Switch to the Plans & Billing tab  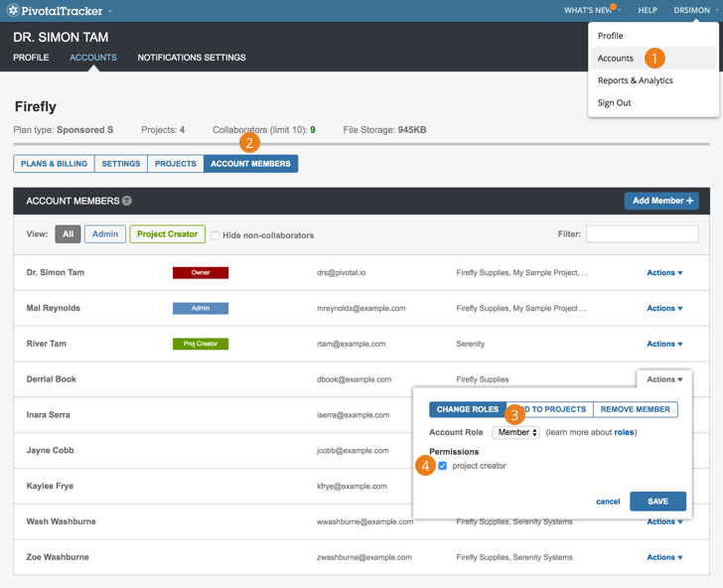click(x=54, y=164)
